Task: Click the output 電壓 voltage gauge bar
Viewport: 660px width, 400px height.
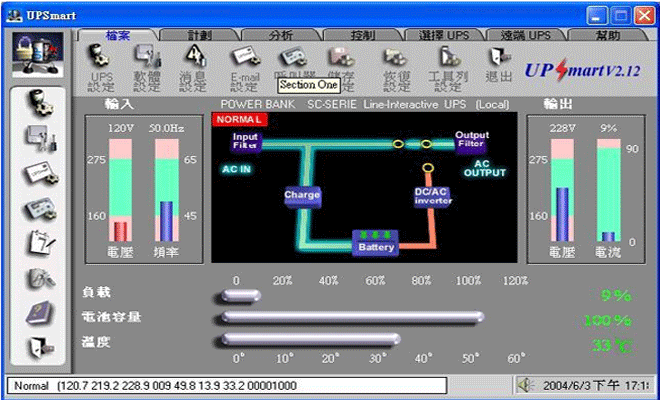Action: pos(562,190)
